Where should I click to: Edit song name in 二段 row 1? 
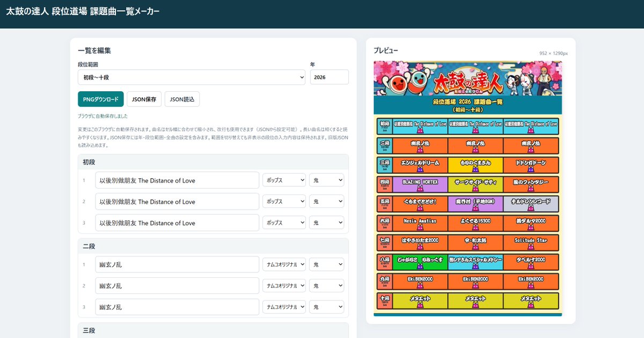(177, 264)
